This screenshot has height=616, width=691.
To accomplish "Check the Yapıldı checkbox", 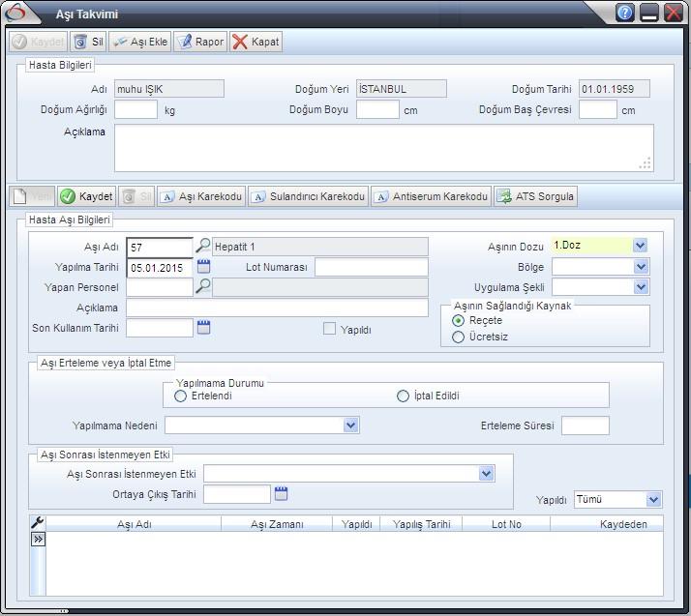I will click(x=329, y=329).
